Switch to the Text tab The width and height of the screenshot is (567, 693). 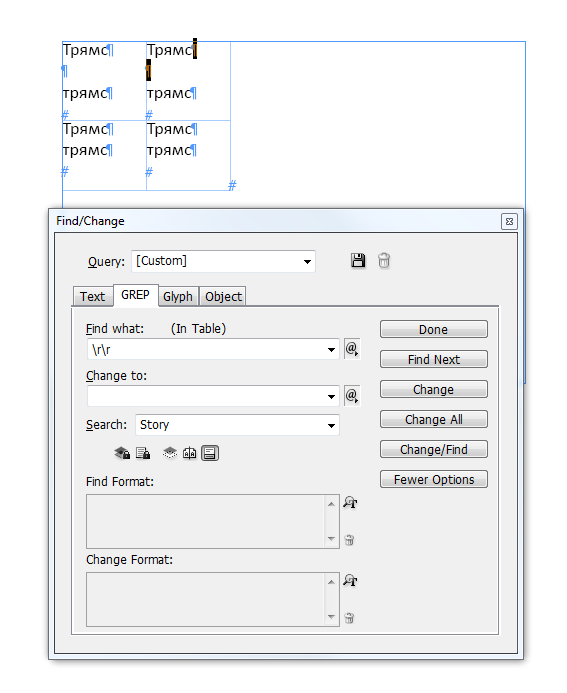pyautogui.click(x=92, y=296)
